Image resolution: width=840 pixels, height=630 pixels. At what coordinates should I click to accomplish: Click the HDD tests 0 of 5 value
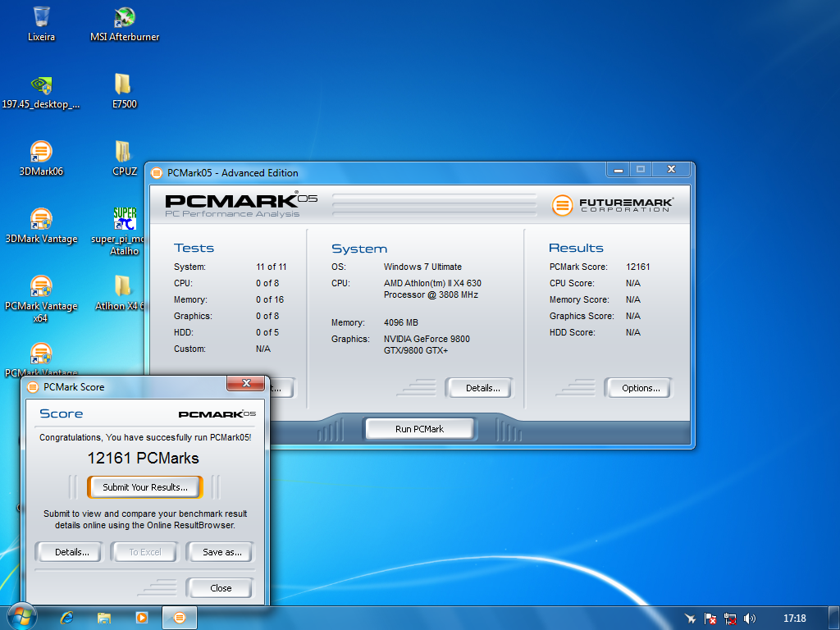(267, 332)
